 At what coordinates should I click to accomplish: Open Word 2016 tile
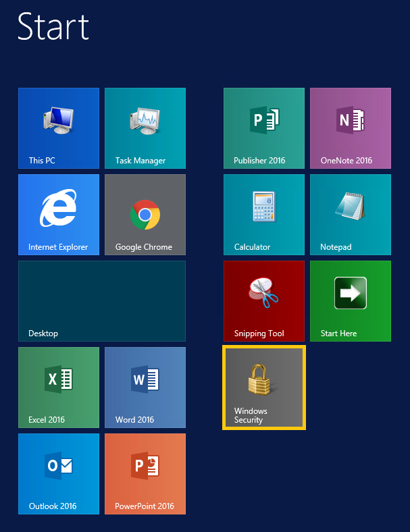[x=145, y=388]
